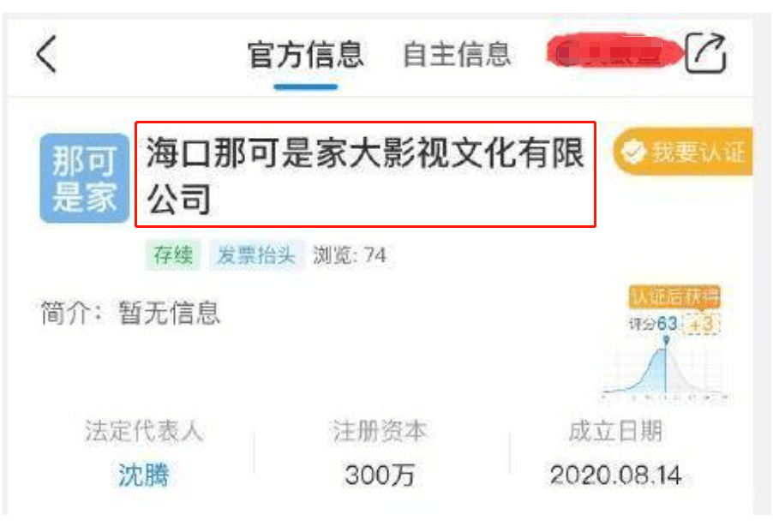Image resolution: width=773 pixels, height=532 pixels.
Task: Tap the +3 score bonus box
Action: 703,324
